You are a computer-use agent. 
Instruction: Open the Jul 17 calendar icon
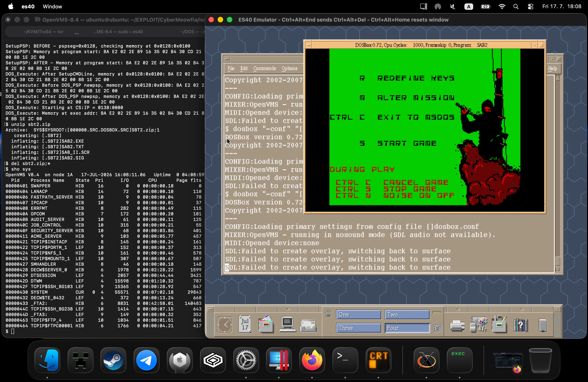[x=245, y=324]
